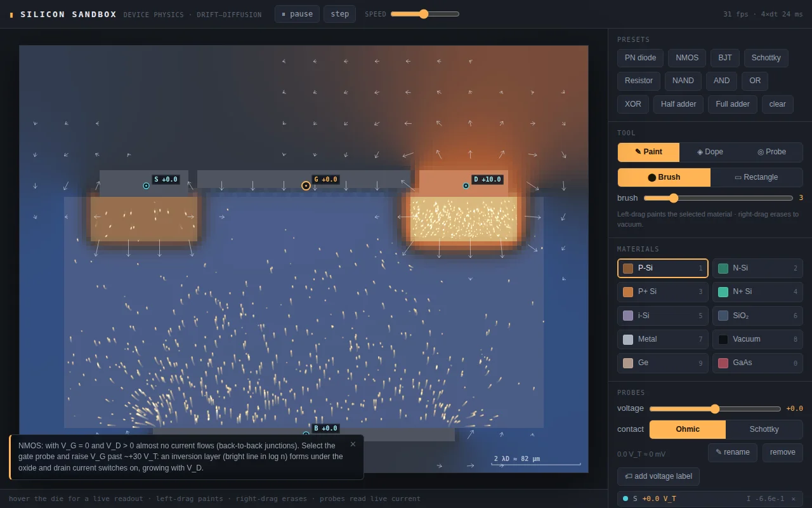Load the Resistor preset
Screen dimensions: 812x508
click(639, 81)
